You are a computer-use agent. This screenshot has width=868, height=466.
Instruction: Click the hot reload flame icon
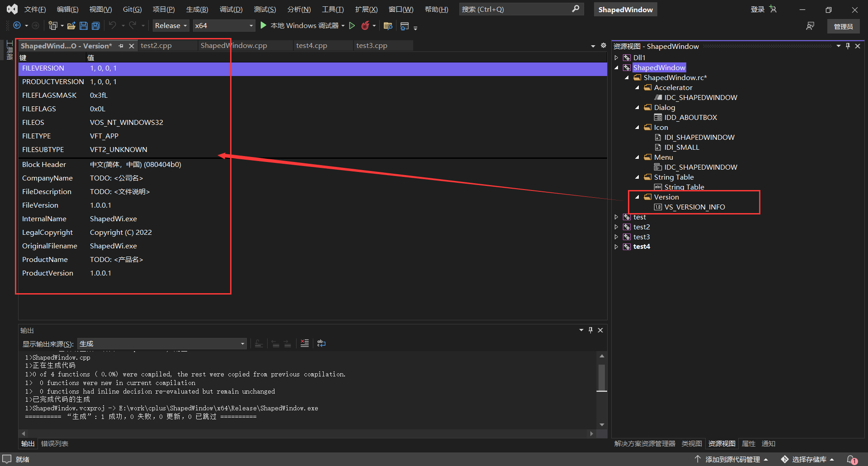tap(365, 26)
